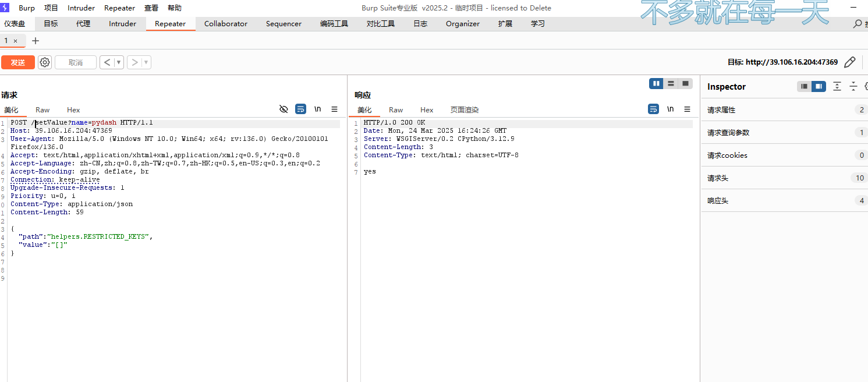This screenshot has width=868, height=382.
Task: Expand 请求查询参数 section in Inspector
Action: [x=784, y=132]
